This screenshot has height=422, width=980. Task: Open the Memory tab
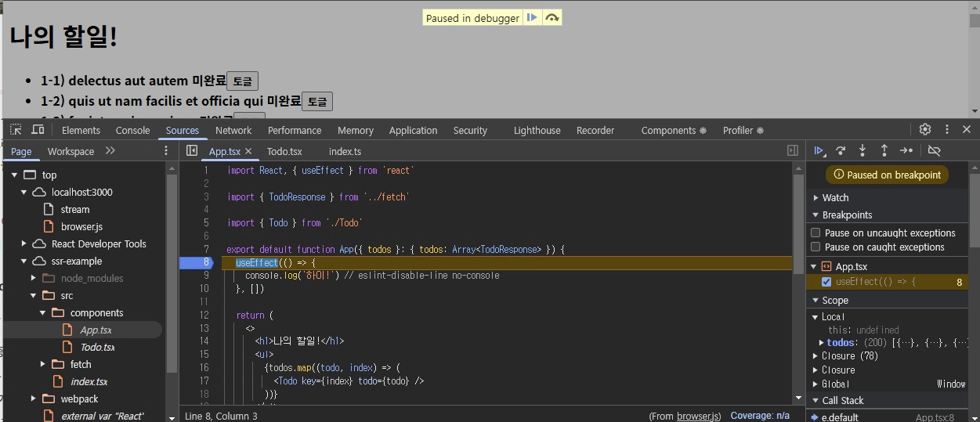356,130
